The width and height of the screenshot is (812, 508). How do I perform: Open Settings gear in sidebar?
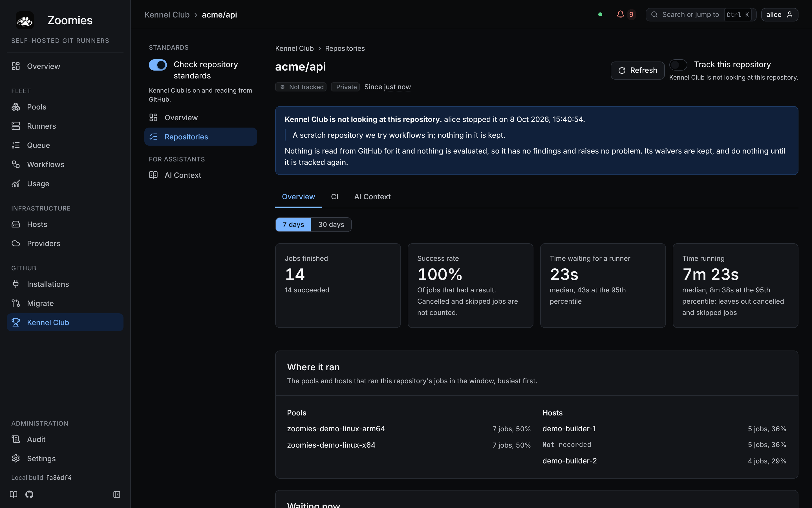pyautogui.click(x=65, y=458)
